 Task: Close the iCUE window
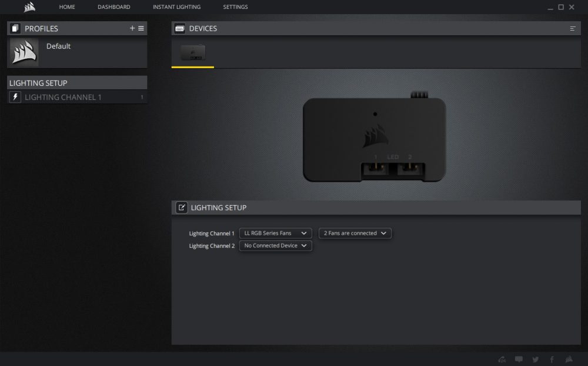(x=572, y=6)
